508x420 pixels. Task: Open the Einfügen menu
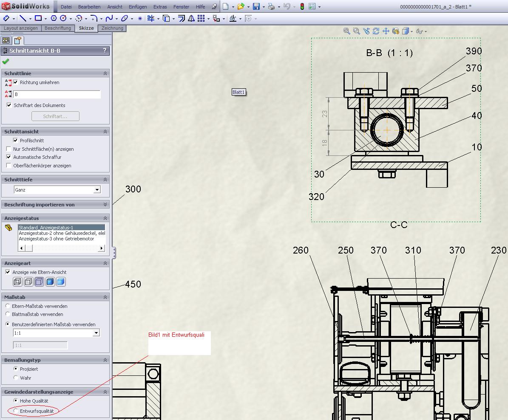click(137, 7)
